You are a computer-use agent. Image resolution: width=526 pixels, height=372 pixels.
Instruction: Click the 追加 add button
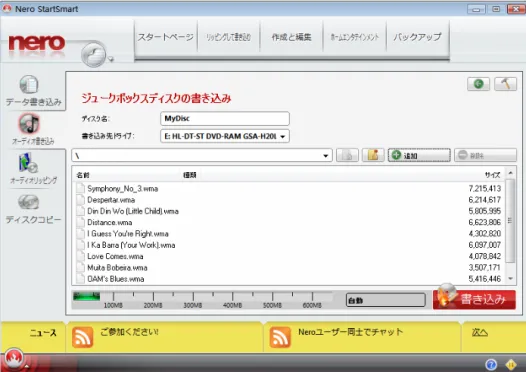419,155
